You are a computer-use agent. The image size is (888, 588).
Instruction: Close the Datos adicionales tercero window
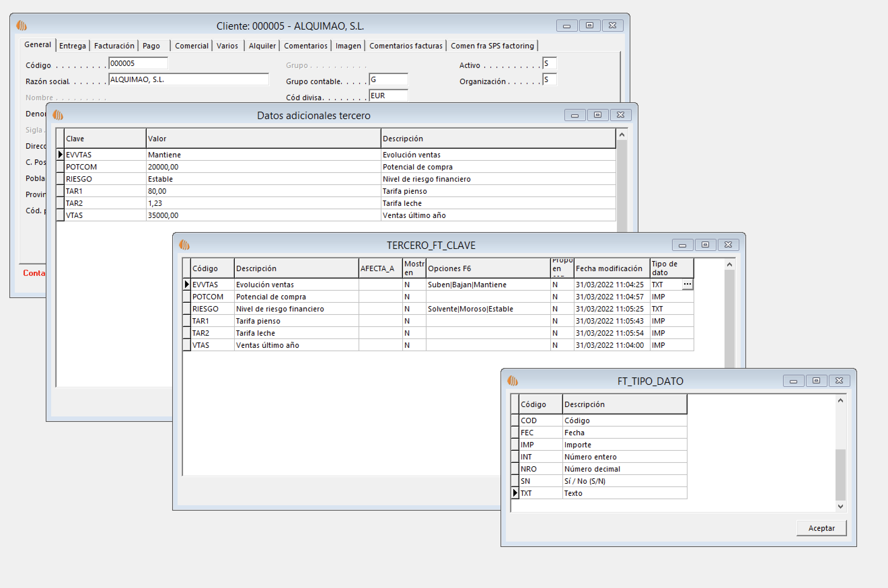pyautogui.click(x=620, y=115)
